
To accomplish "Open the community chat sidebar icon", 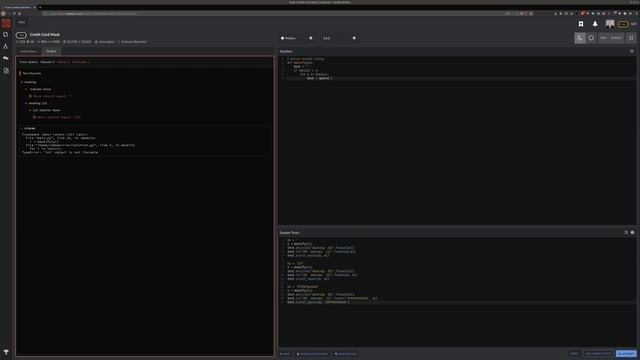I will coord(6,58).
